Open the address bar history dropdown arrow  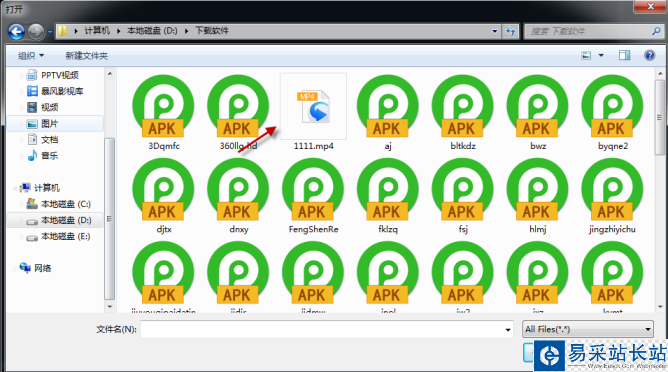[495, 31]
